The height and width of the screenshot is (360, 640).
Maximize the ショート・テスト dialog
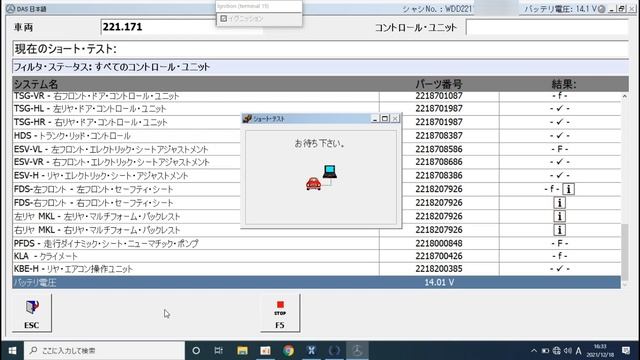tap(385, 119)
